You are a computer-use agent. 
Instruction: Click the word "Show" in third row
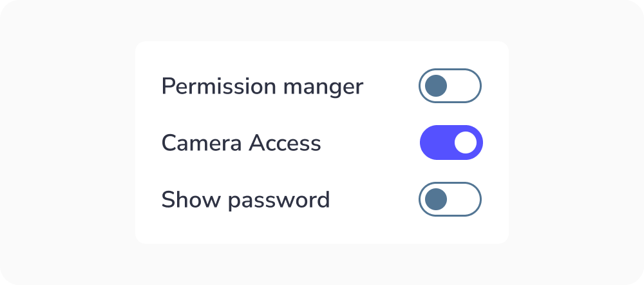click(183, 199)
